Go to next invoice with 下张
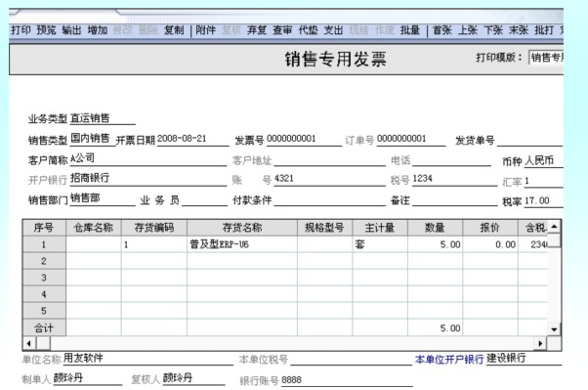This screenshot has height=390, width=588. click(x=493, y=30)
